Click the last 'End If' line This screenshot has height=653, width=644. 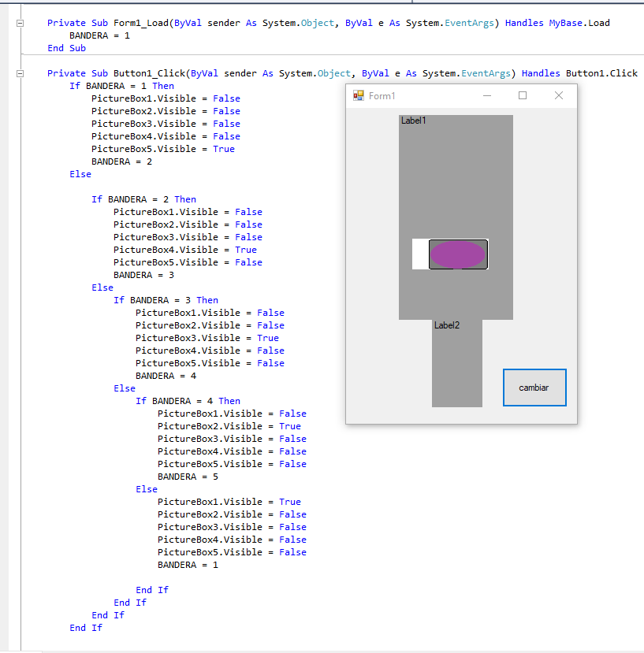click(x=86, y=628)
